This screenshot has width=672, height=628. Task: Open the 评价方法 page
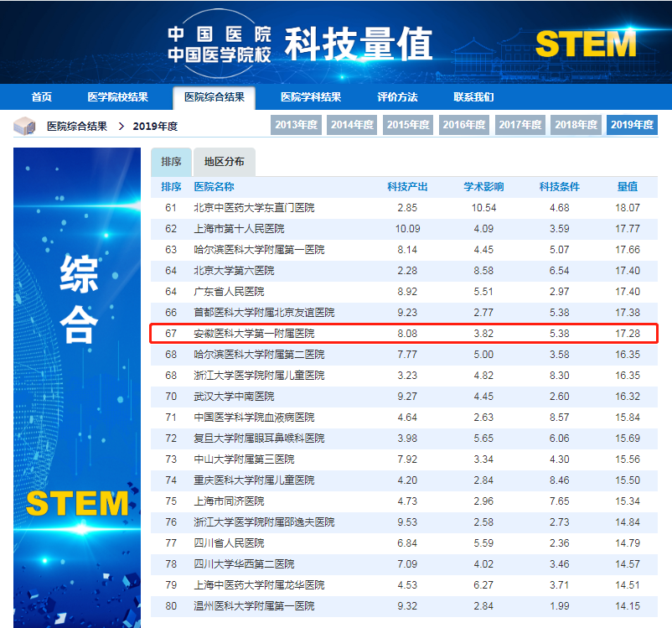(396, 97)
